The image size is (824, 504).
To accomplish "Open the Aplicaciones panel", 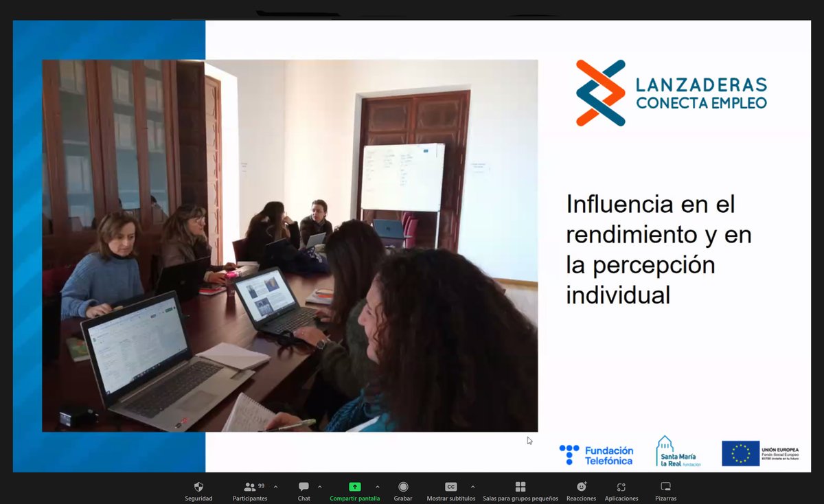I will tap(621, 490).
